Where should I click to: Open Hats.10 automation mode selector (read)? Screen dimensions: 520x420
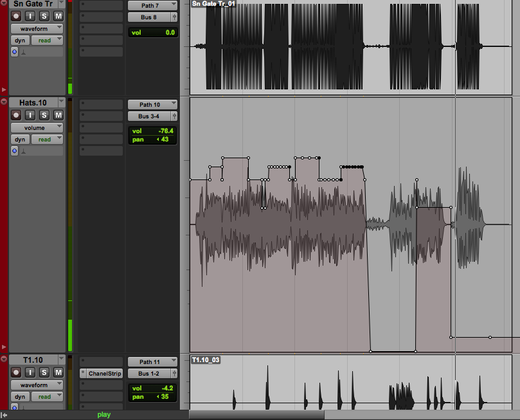pos(47,140)
